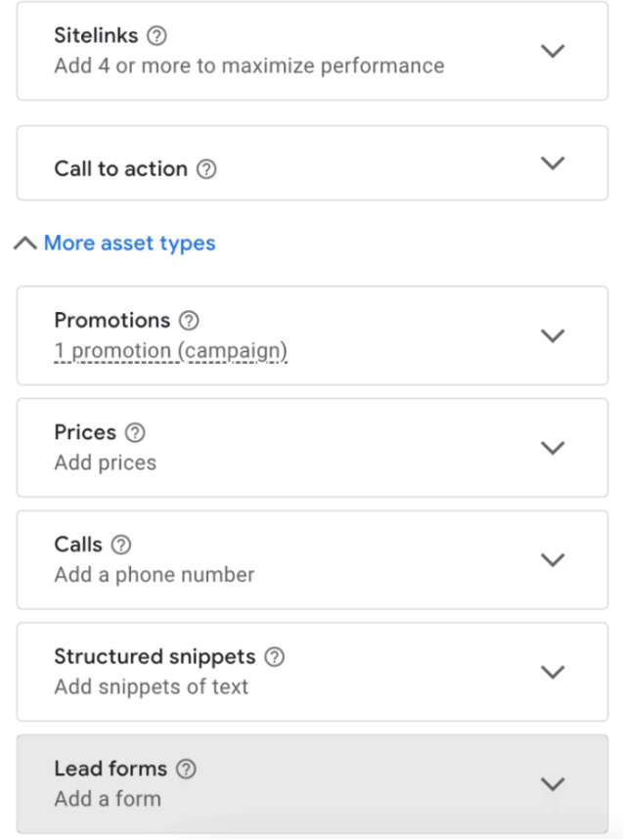624x840 pixels.
Task: Expand the Sitelinks section
Action: pos(553,50)
